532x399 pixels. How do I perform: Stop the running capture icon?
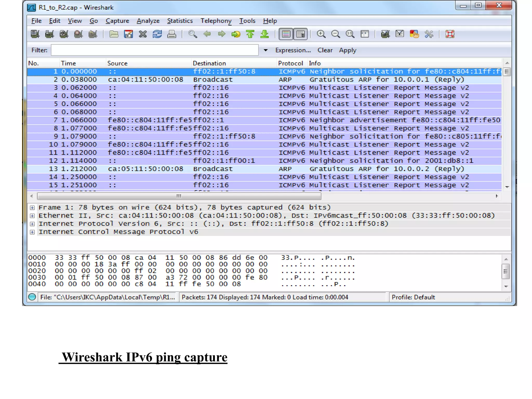pyautogui.click(x=78, y=34)
